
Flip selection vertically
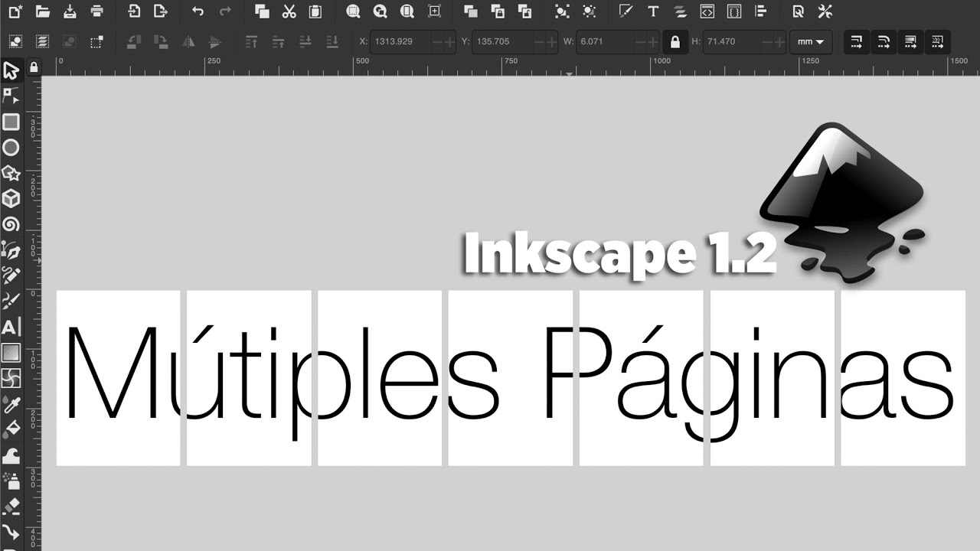pos(214,41)
